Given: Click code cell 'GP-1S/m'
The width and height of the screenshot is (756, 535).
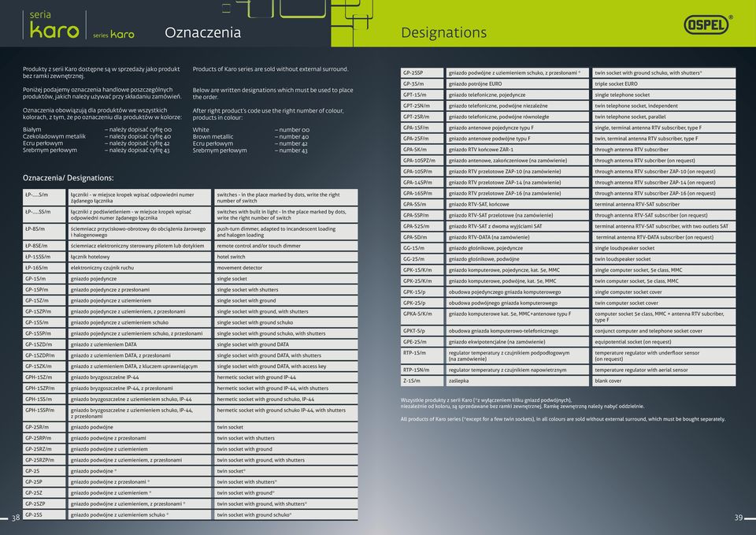Looking at the screenshot, I should point(44,279).
